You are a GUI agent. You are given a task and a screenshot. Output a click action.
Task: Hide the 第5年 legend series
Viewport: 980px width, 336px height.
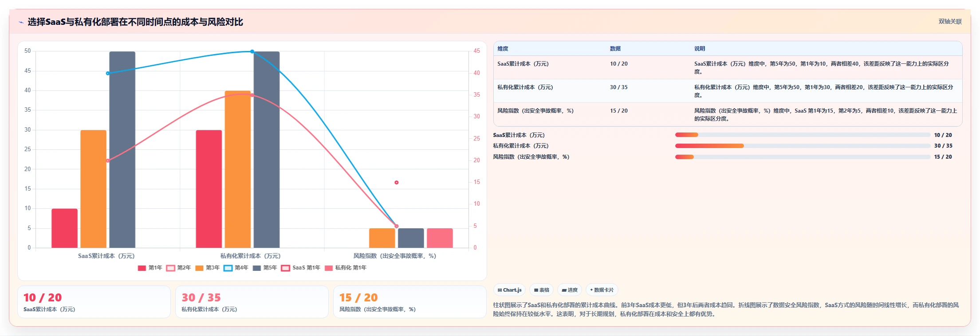pyautogui.click(x=265, y=268)
